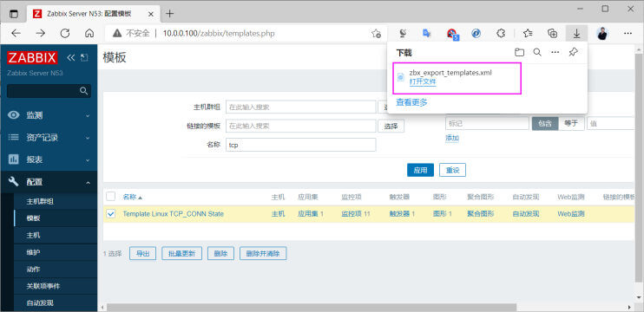Collapse the 配置 sidebar section

[49, 182]
